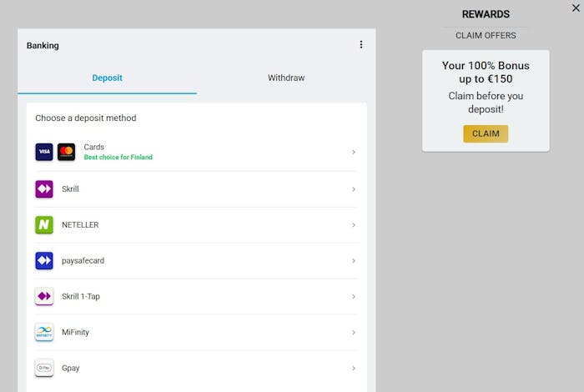Expand the Cards row chevron
This screenshot has width=584, height=392.
(354, 153)
